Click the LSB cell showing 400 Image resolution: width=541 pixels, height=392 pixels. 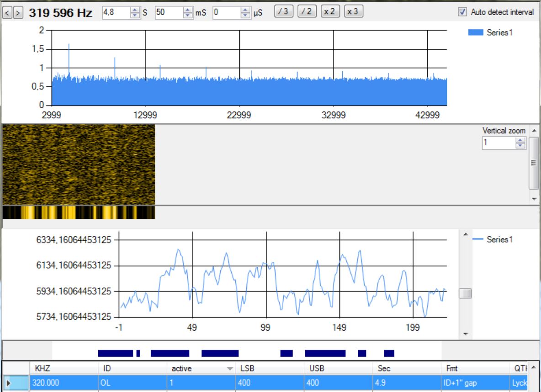[270, 383]
